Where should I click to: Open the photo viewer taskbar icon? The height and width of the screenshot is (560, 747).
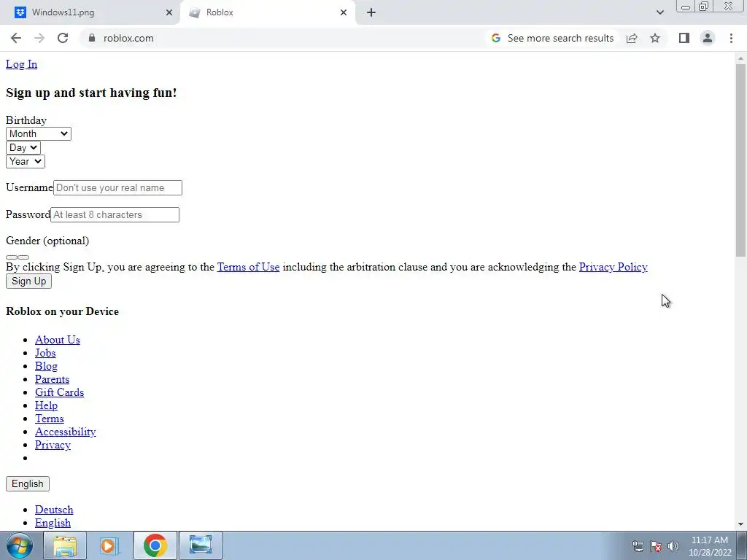[x=200, y=545]
